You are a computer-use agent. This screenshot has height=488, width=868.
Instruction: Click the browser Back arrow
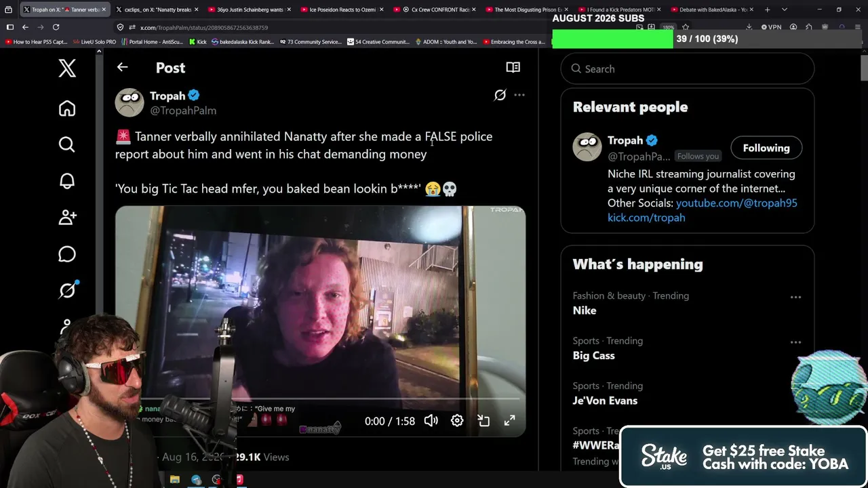click(25, 27)
